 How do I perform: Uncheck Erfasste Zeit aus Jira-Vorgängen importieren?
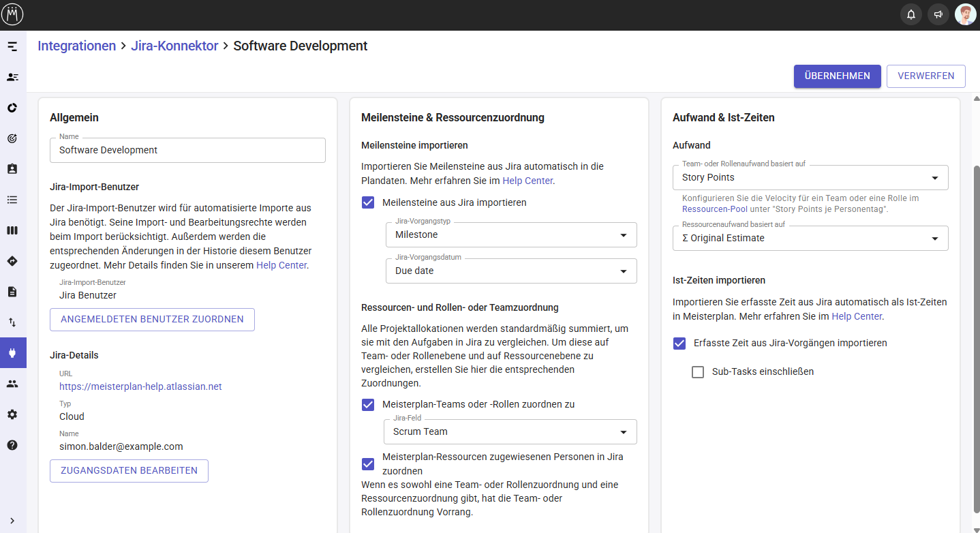(x=679, y=343)
